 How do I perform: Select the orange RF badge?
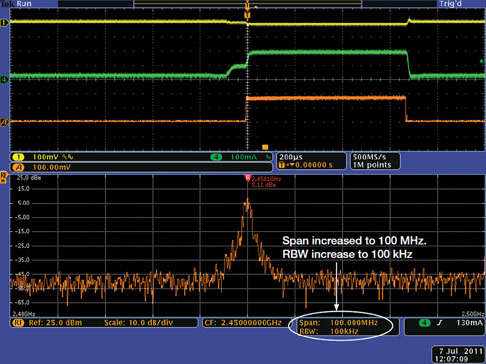point(18,323)
